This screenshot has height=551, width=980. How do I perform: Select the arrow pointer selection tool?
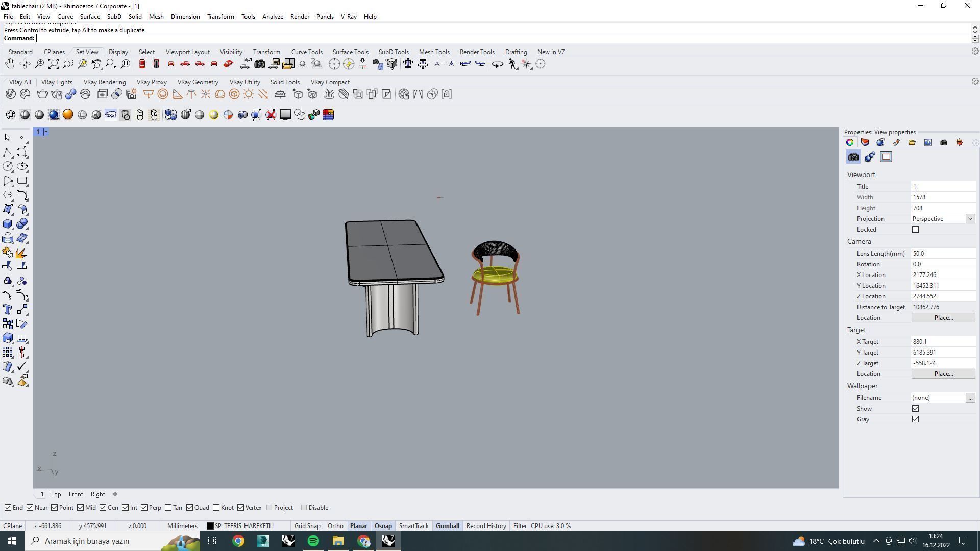coord(8,138)
